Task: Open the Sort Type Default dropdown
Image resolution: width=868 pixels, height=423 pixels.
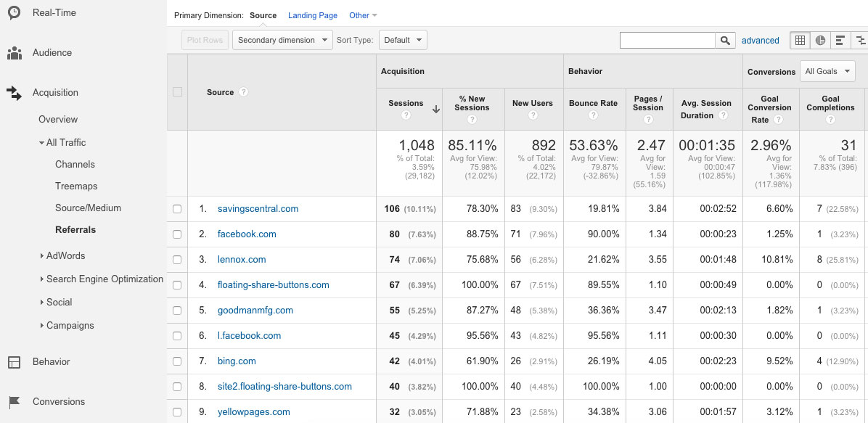Action: (x=403, y=40)
